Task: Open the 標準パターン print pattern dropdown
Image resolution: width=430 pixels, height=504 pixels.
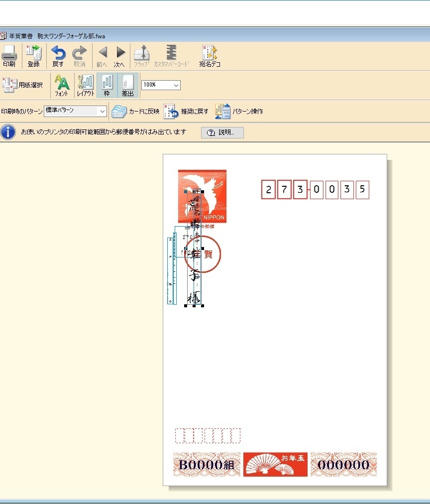Action: (x=75, y=111)
